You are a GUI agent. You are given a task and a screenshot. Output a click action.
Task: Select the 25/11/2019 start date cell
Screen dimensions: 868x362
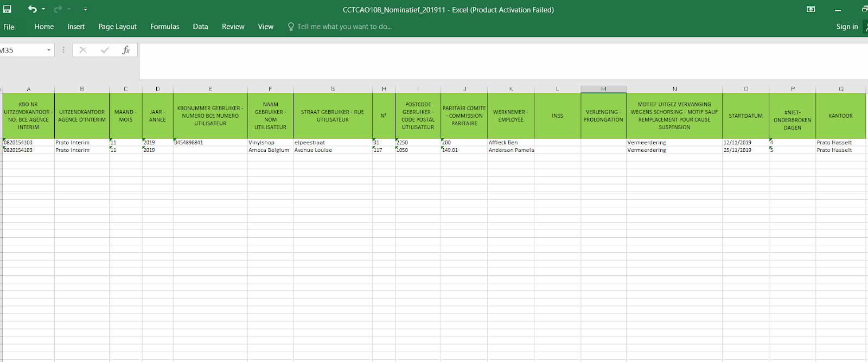click(745, 150)
